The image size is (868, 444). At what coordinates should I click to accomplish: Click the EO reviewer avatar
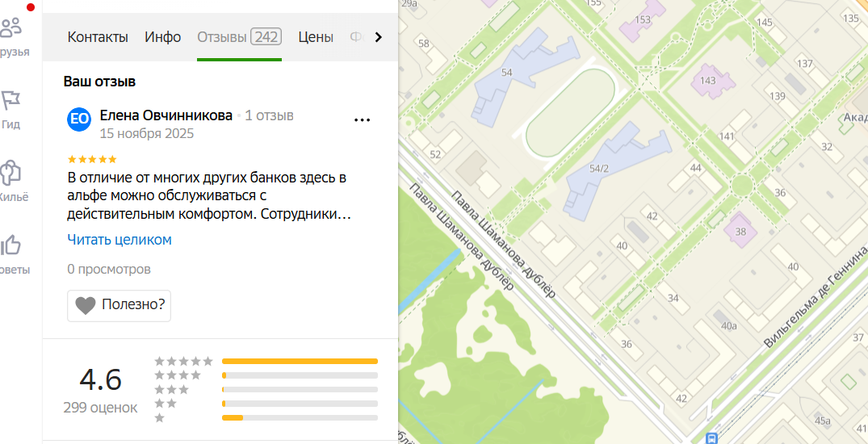[x=79, y=119]
